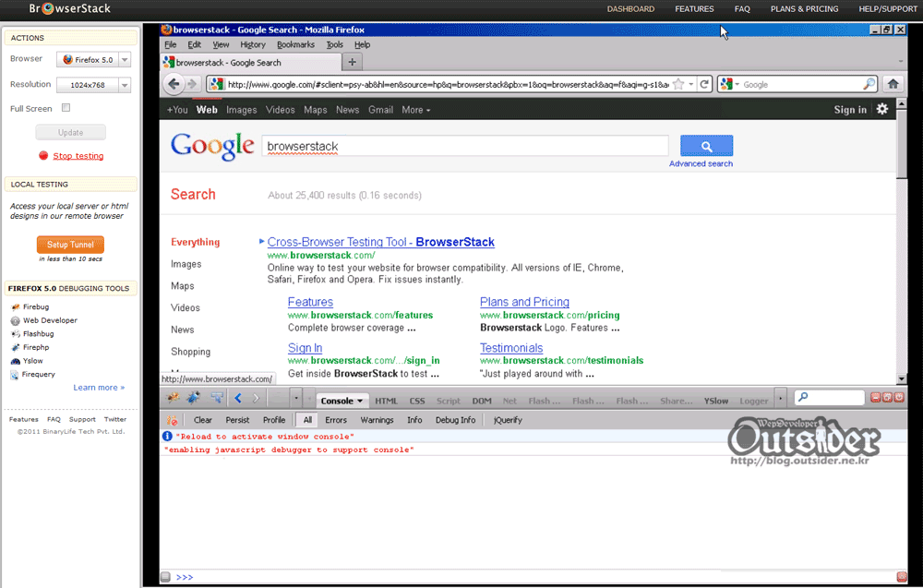Click the Break On All Errors icon

(172, 420)
